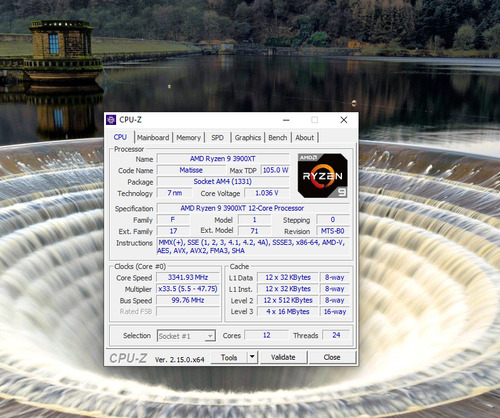Click the Level 3 associativity 16-way

pyautogui.click(x=335, y=312)
